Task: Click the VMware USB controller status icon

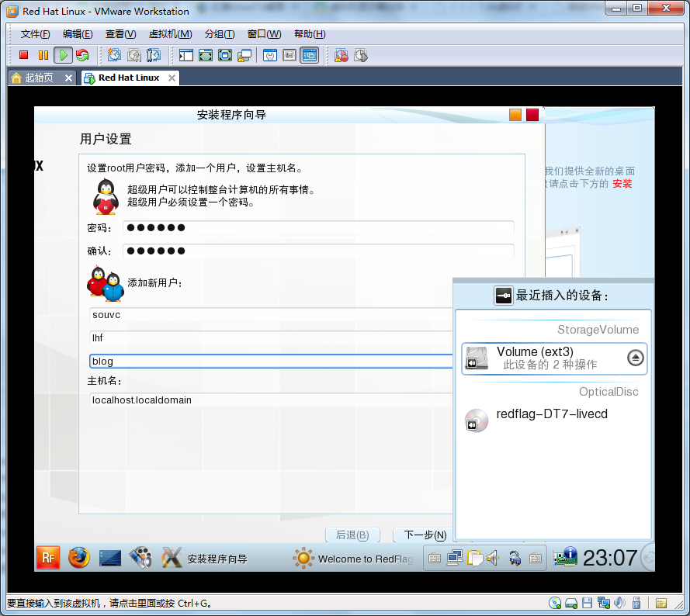Action: pos(636,603)
